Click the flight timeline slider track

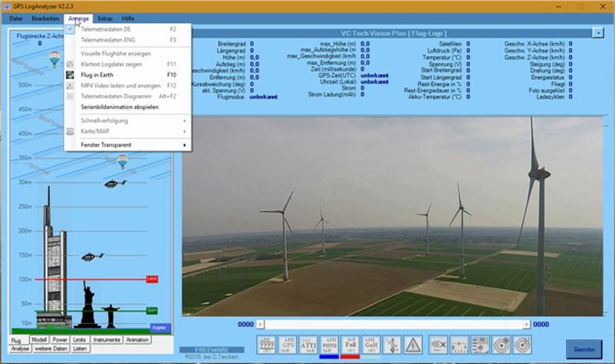tap(394, 324)
